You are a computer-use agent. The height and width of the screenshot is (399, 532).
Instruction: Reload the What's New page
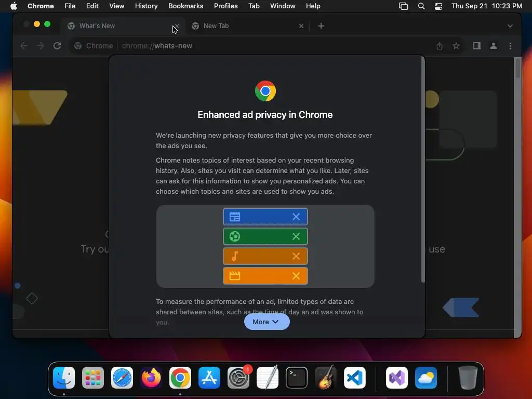[x=57, y=46]
